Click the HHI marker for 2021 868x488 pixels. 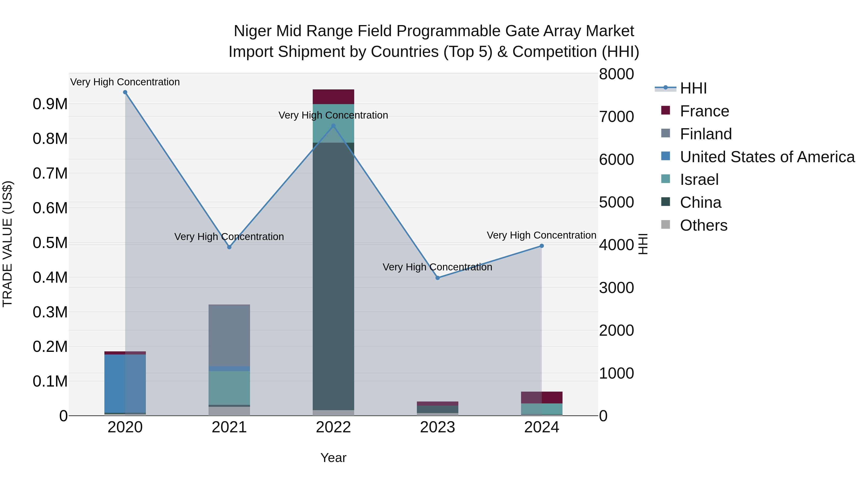(229, 247)
